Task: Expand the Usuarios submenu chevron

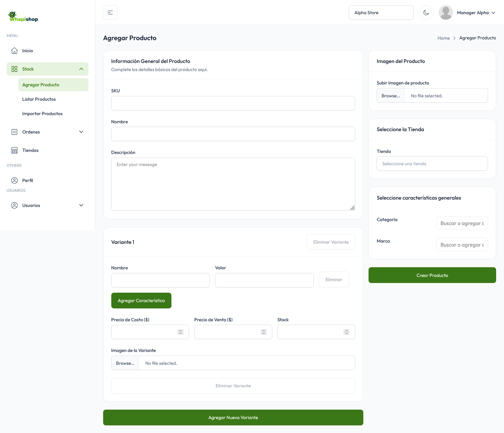Action: (81, 205)
